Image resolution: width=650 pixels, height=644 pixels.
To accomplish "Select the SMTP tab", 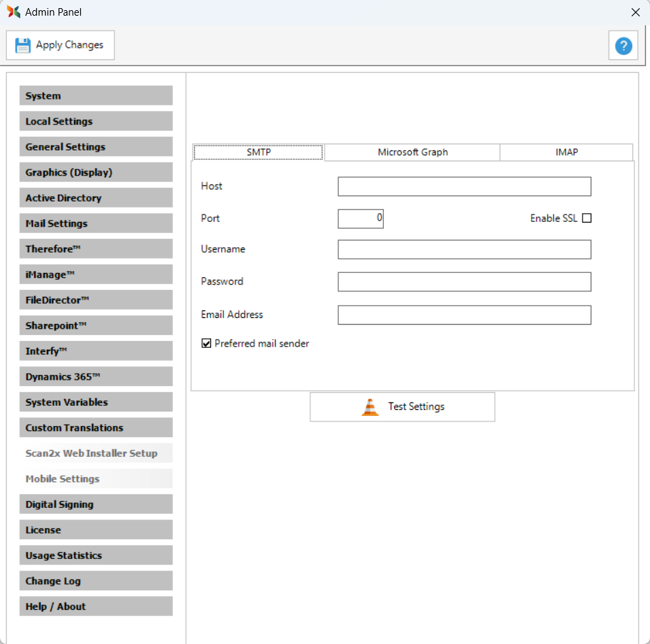I will click(259, 152).
